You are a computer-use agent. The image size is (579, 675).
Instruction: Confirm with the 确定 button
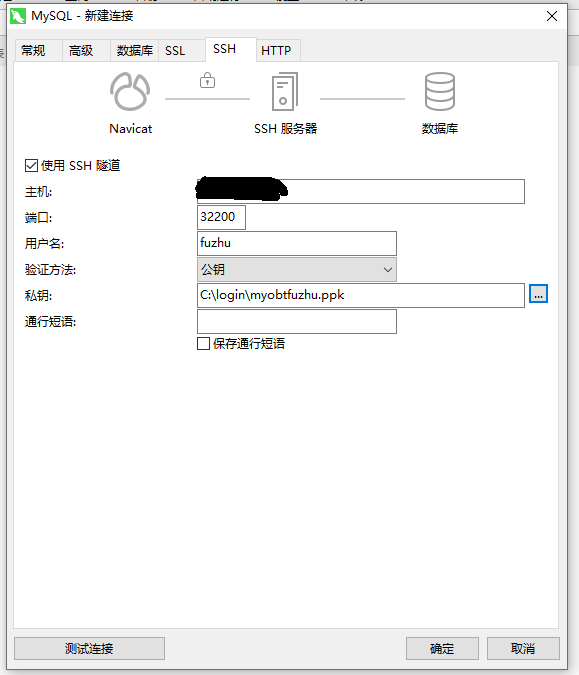[442, 648]
